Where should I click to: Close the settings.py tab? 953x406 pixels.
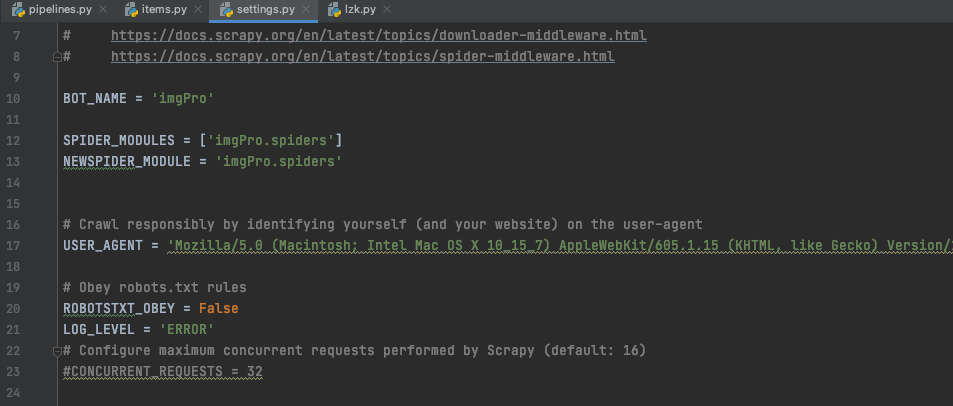305,10
